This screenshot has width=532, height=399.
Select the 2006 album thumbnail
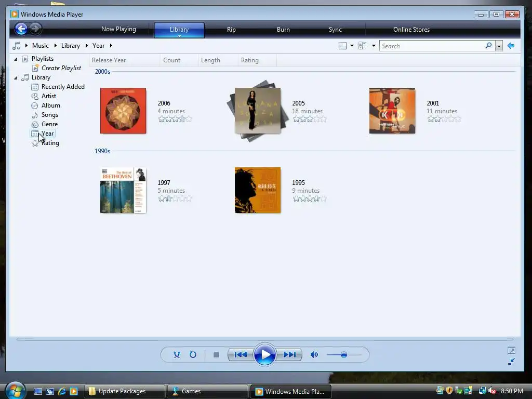(x=123, y=111)
